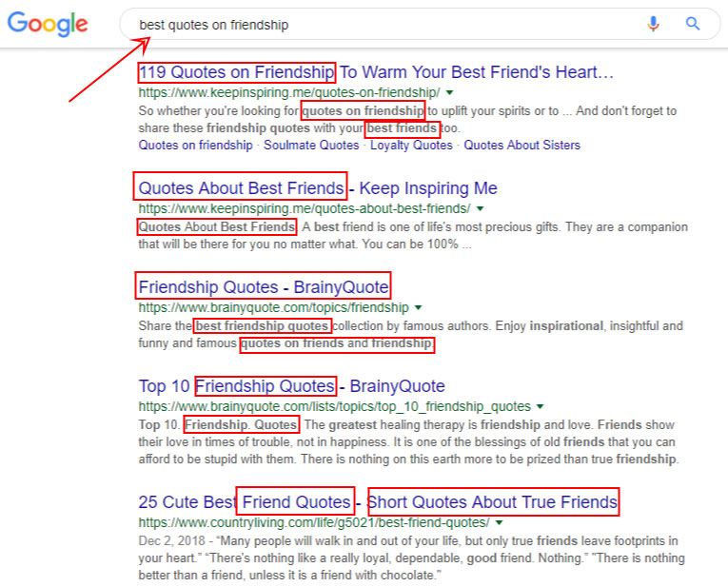Image resolution: width=728 pixels, height=587 pixels.
Task: Open '25 Cute Best Friend Quotes' result
Action: [378, 502]
